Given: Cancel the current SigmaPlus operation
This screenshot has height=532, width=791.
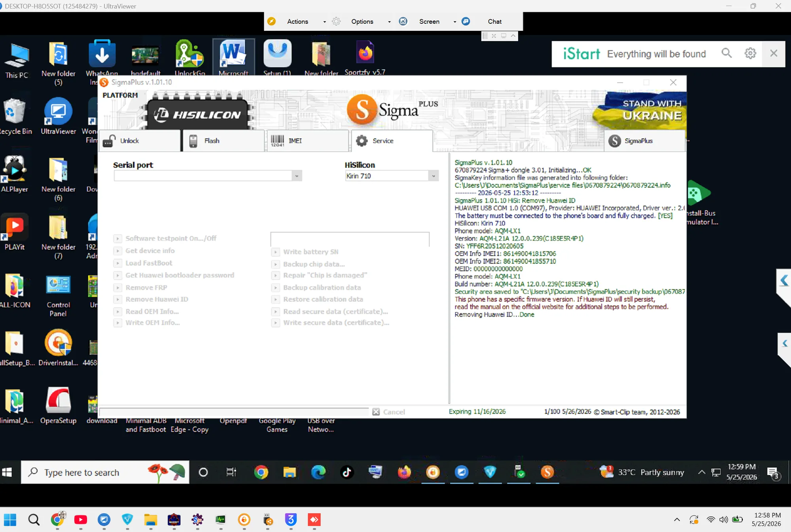Looking at the screenshot, I should point(389,412).
